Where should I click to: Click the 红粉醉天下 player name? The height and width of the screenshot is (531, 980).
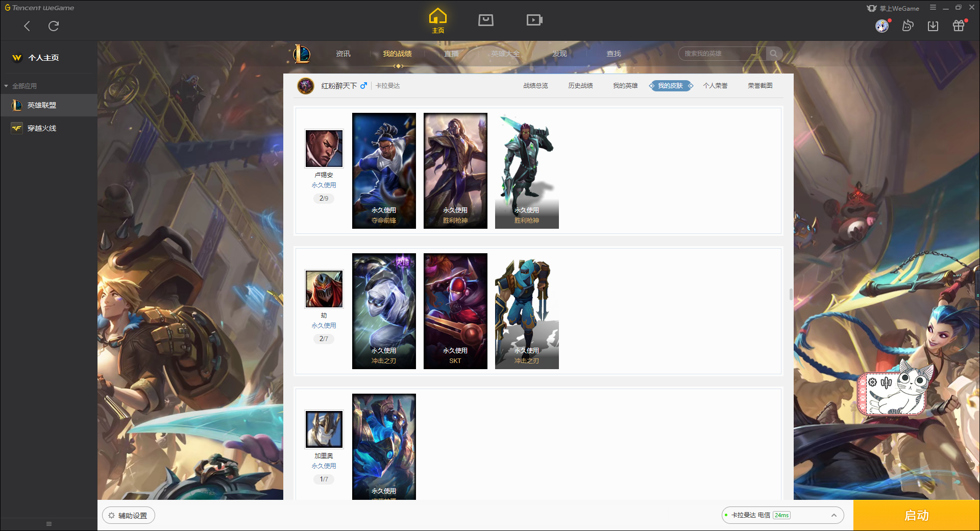click(x=339, y=86)
